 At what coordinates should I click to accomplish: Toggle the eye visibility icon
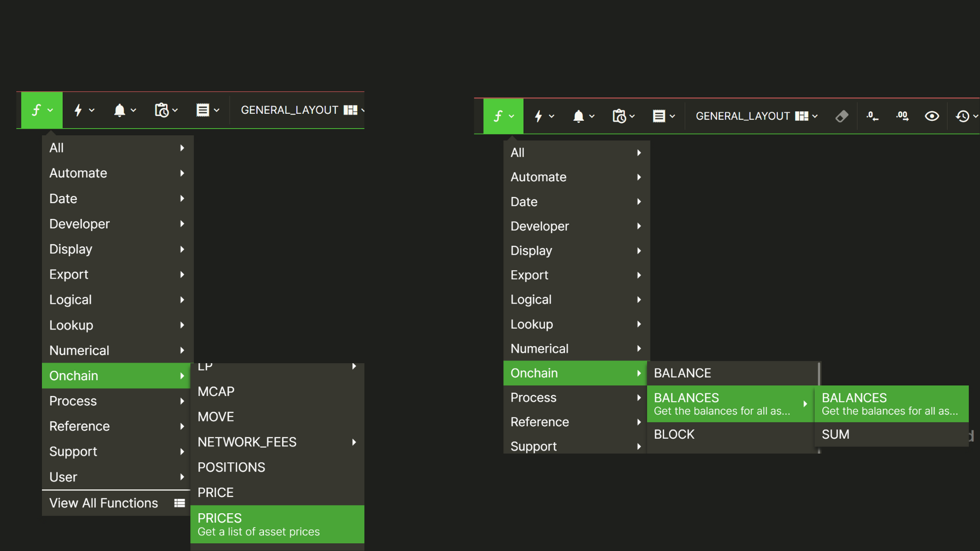point(932,116)
